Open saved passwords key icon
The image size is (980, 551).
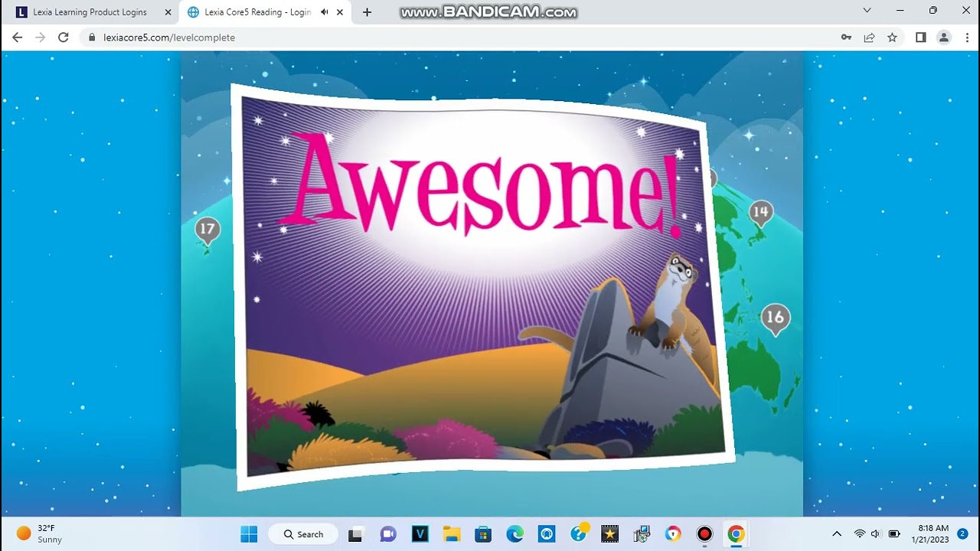pyautogui.click(x=846, y=37)
